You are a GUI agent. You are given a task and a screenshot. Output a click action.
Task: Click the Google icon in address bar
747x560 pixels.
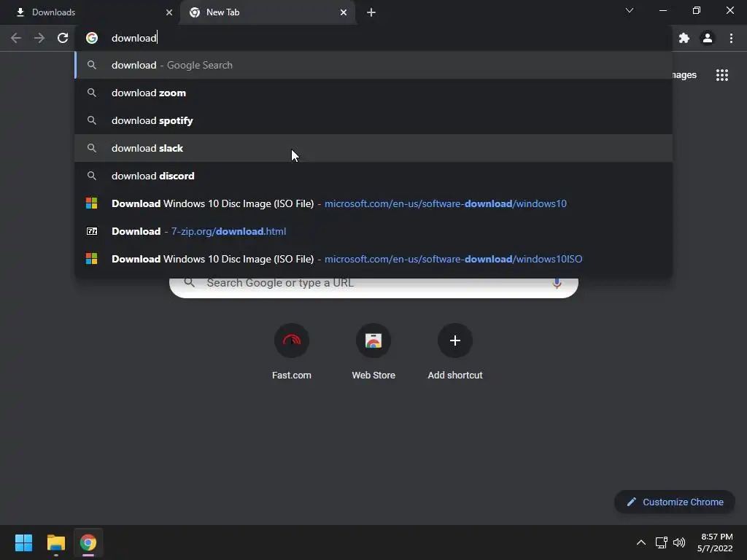coord(92,38)
